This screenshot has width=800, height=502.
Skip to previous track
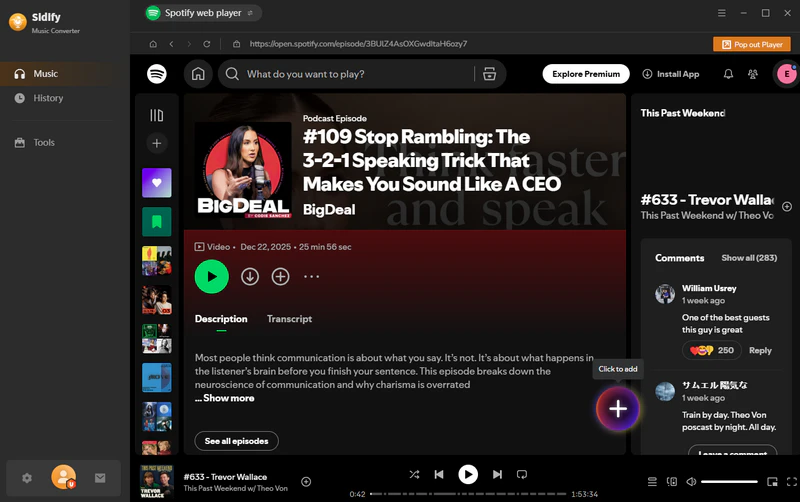(439, 474)
